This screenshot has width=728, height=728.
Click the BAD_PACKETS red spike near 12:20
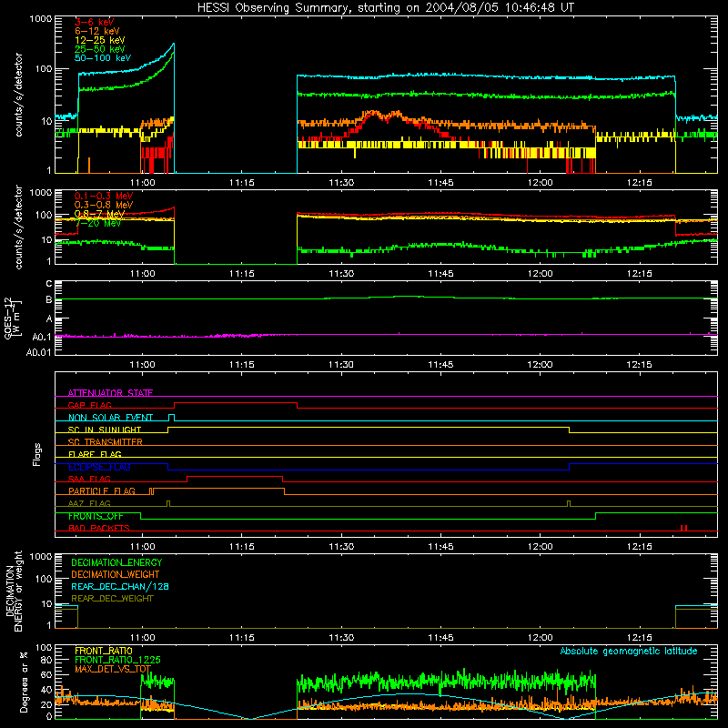click(x=683, y=529)
